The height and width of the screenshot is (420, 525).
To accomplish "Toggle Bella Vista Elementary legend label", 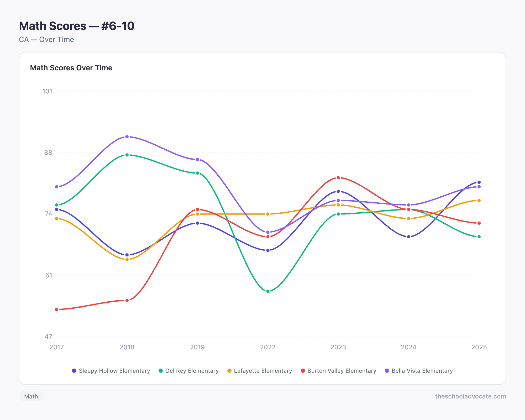I will pyautogui.click(x=422, y=371).
